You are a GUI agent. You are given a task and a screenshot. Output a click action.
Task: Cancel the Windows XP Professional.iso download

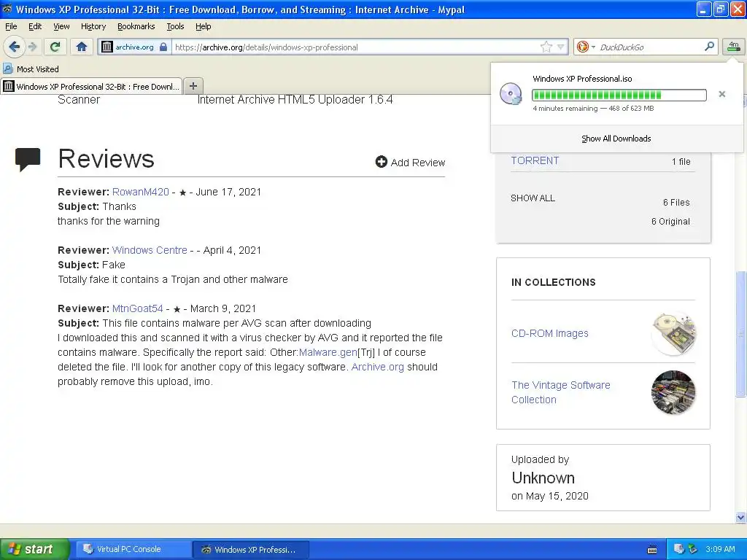(721, 94)
